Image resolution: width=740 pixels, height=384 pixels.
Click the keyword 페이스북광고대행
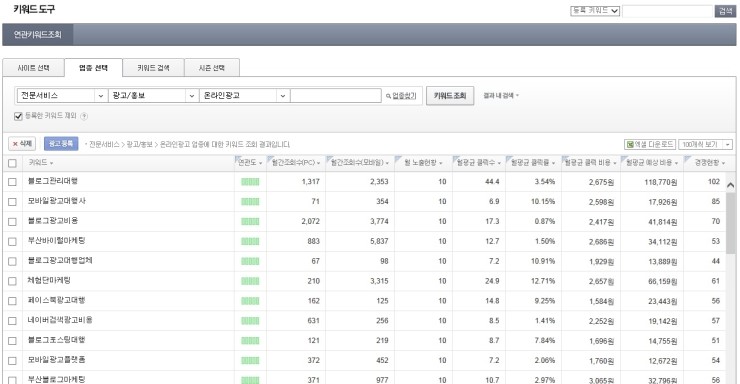(57, 300)
